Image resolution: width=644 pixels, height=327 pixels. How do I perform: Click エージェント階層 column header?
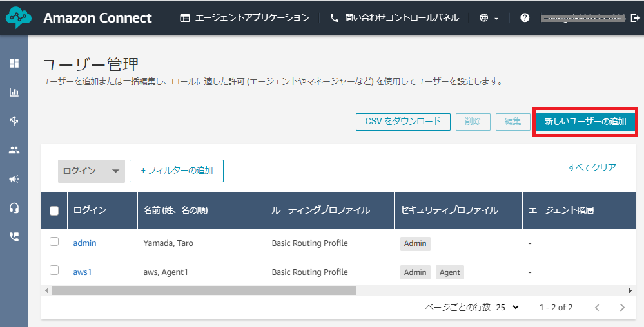[579, 210]
